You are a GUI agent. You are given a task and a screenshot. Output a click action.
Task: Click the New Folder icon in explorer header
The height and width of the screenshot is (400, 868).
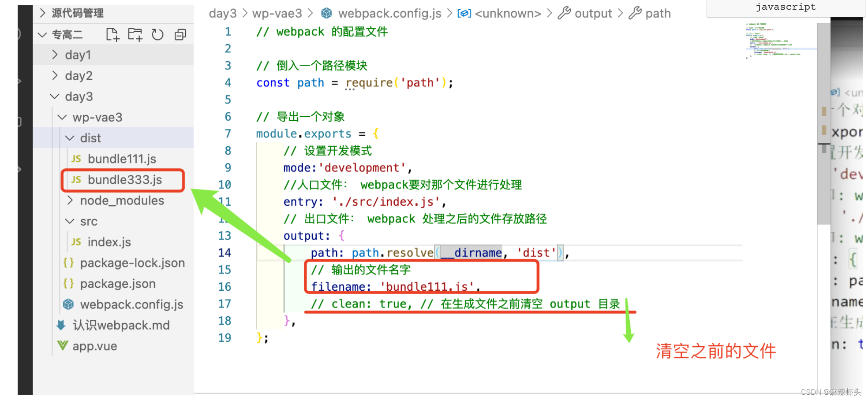pos(135,34)
